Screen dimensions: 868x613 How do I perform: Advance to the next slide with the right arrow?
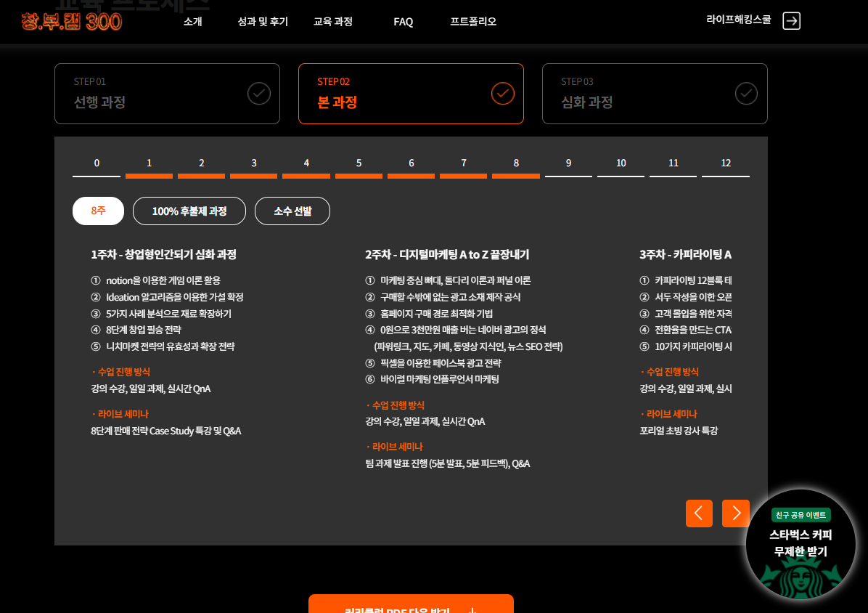tap(736, 513)
